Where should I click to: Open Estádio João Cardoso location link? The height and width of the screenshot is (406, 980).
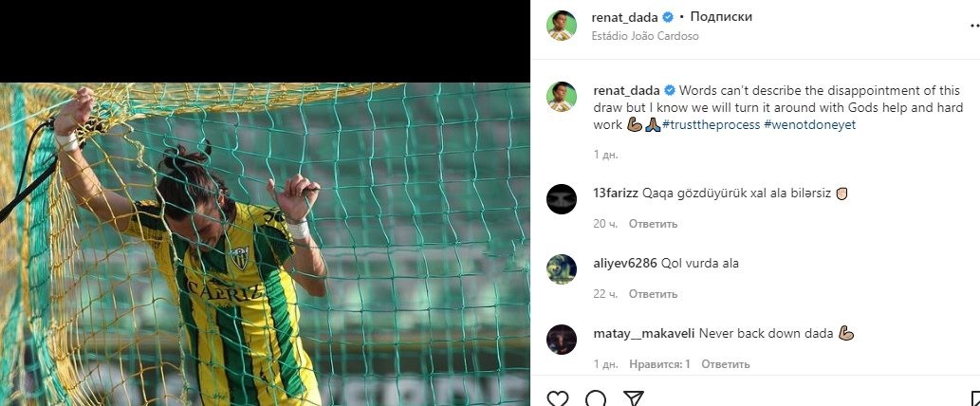tap(645, 36)
